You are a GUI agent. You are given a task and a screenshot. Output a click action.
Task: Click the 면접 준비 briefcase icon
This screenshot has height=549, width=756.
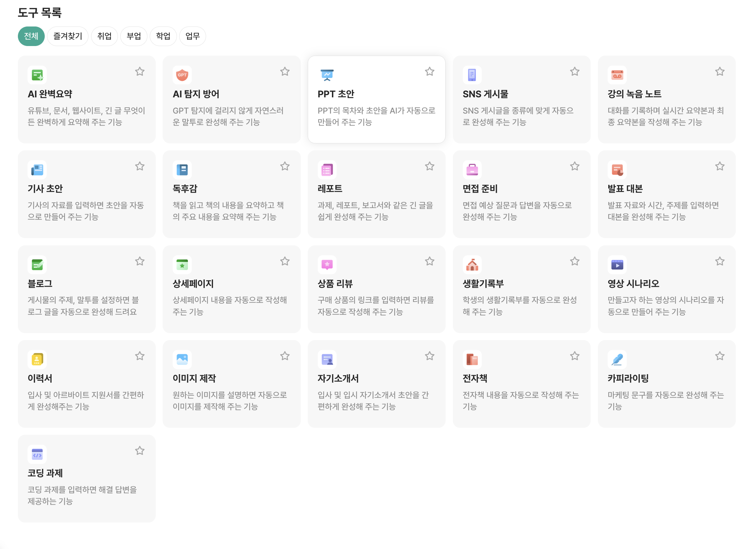click(x=472, y=170)
